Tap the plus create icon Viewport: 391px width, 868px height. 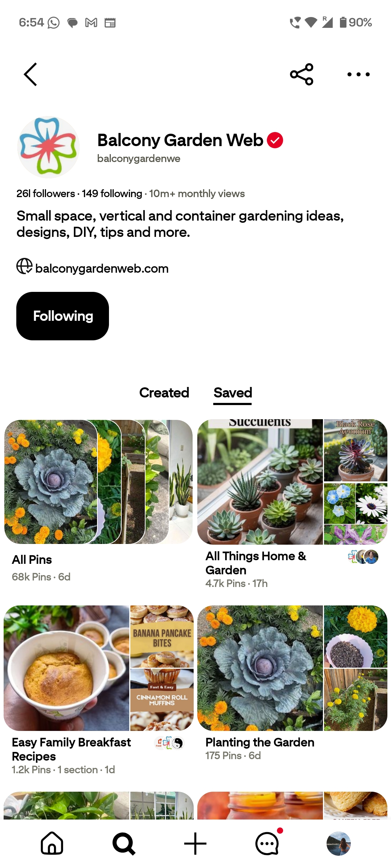[195, 843]
